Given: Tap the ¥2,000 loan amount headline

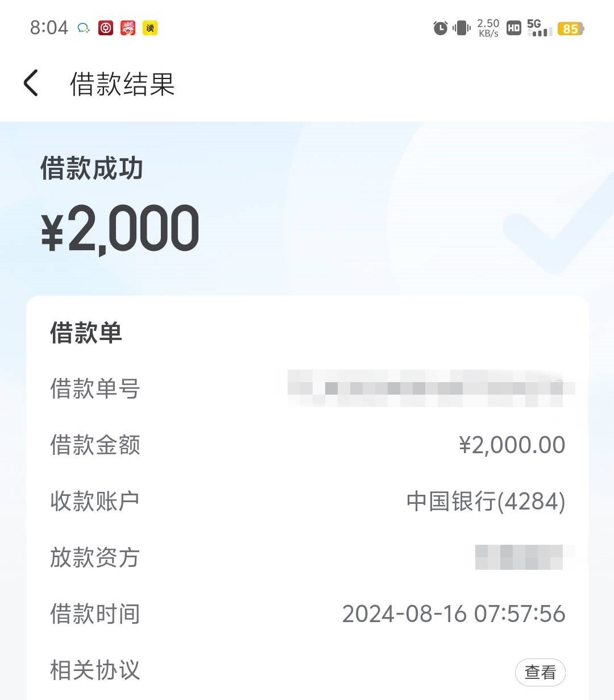Looking at the screenshot, I should click(x=120, y=229).
